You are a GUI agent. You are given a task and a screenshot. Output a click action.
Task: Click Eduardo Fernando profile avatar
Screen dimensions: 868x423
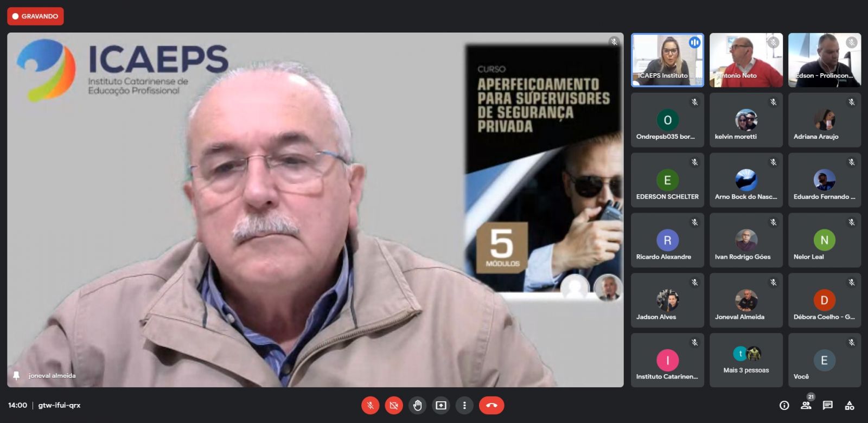(x=825, y=180)
